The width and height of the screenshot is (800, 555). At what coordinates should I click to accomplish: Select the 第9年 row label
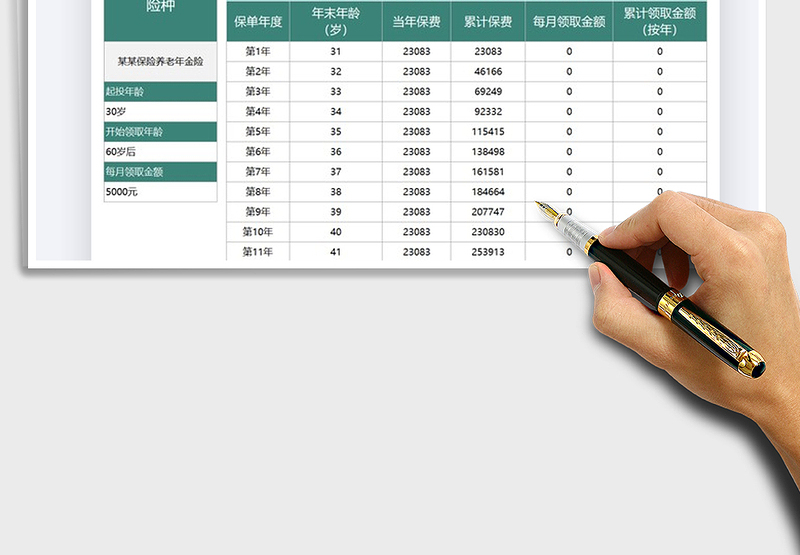(x=258, y=212)
